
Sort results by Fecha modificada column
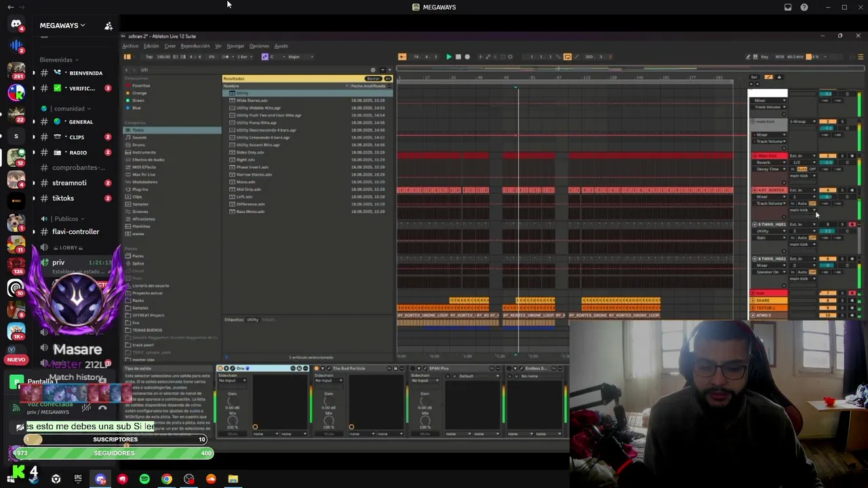(368, 86)
